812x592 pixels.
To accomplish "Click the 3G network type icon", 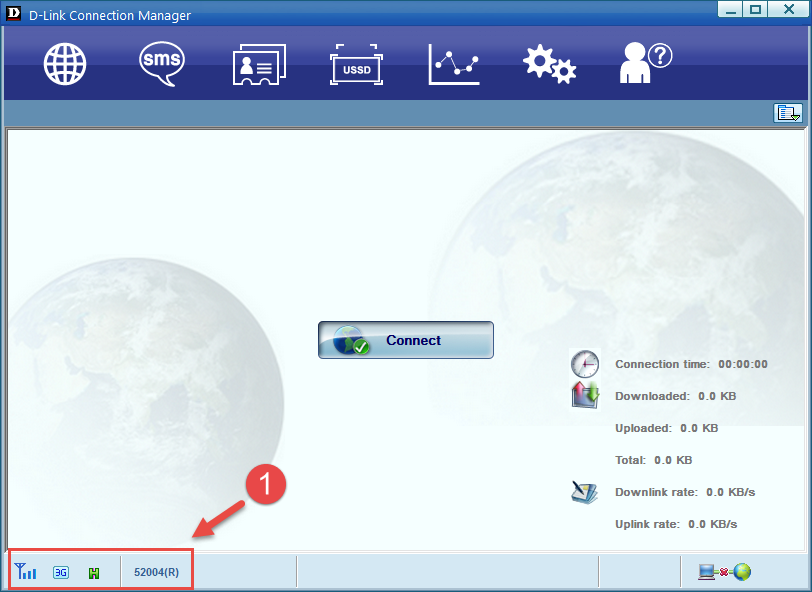I will 61,572.
